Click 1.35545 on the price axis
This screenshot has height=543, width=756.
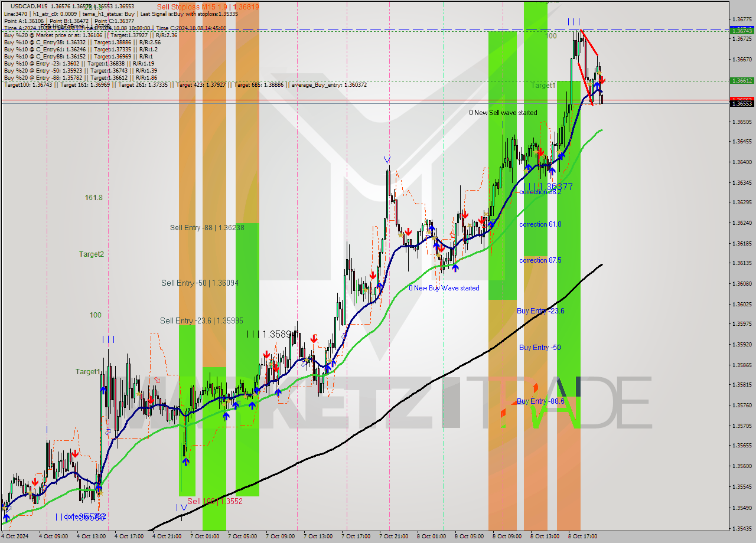[x=741, y=487]
